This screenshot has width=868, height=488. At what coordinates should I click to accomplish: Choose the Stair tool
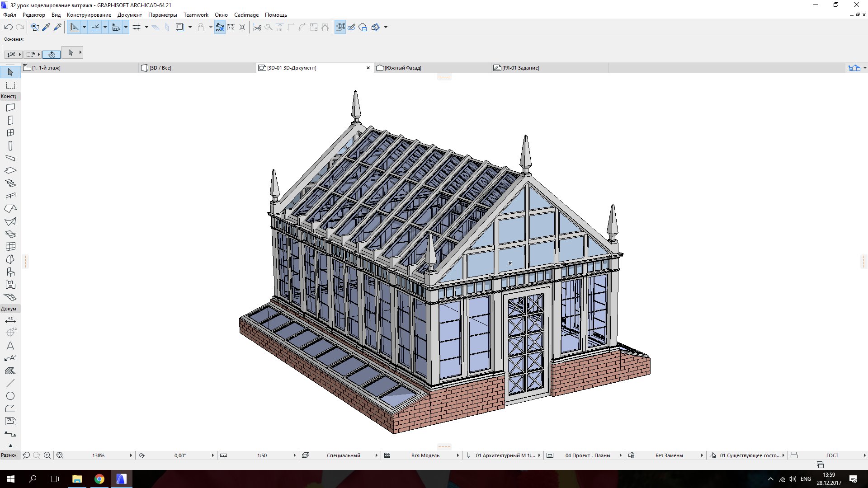(10, 183)
